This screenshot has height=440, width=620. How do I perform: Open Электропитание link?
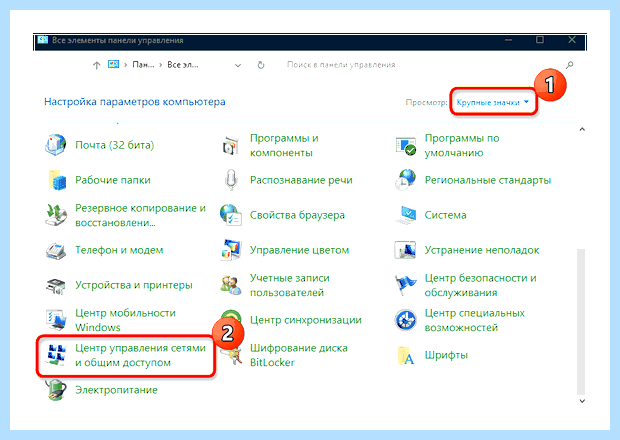point(116,390)
